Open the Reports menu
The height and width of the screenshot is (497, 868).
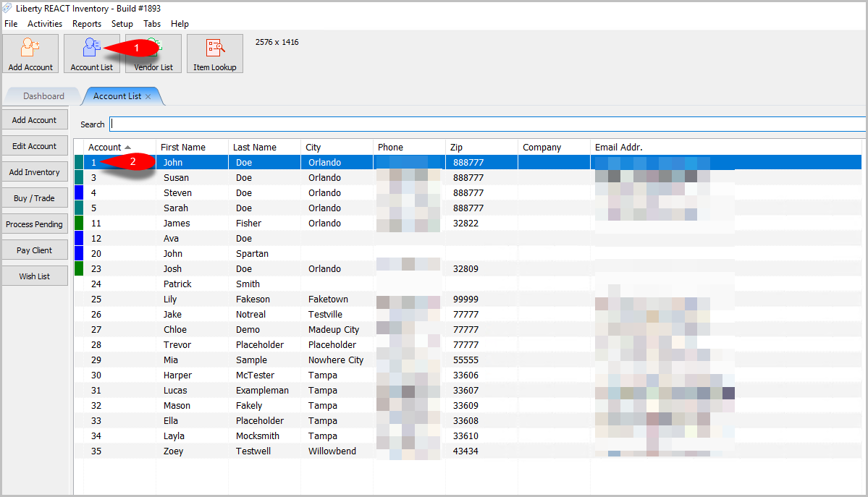click(87, 24)
